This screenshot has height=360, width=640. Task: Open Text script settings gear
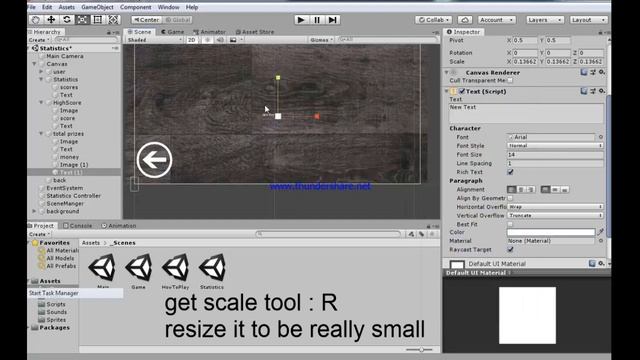602,91
